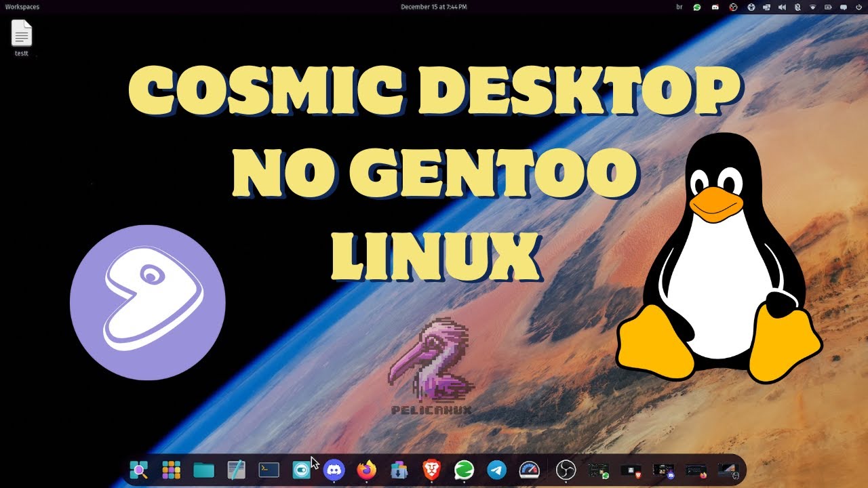Open Discord tray icon in panel
The height and width of the screenshot is (488, 868).
[715, 7]
